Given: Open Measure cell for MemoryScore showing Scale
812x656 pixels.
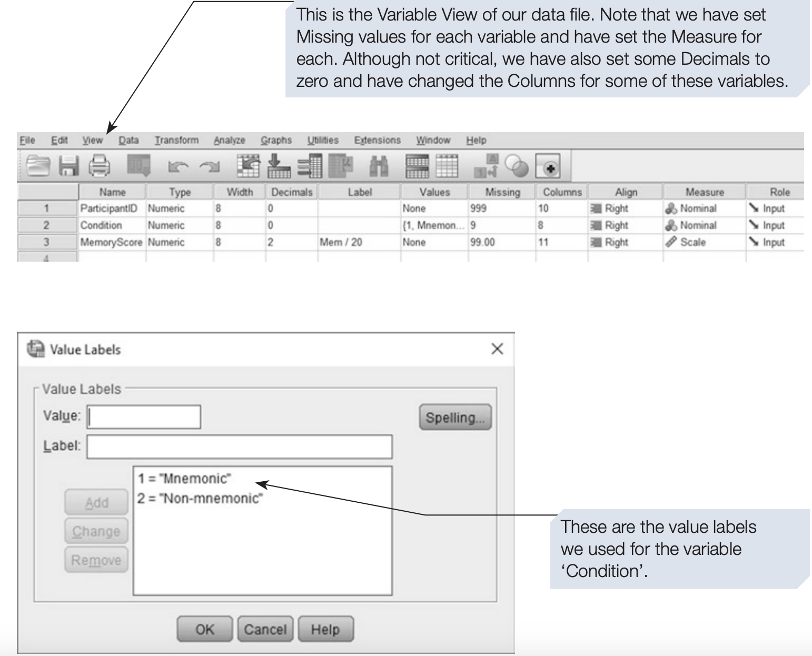Looking at the screenshot, I should tap(704, 242).
